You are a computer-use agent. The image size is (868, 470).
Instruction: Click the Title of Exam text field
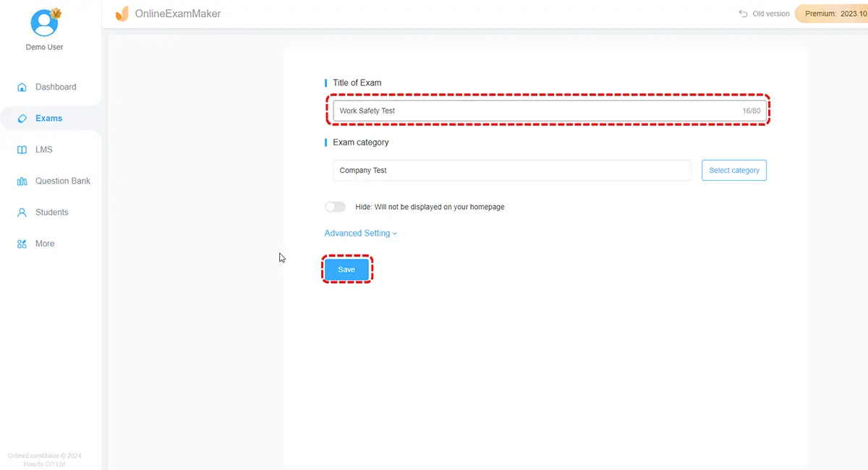tap(535, 111)
